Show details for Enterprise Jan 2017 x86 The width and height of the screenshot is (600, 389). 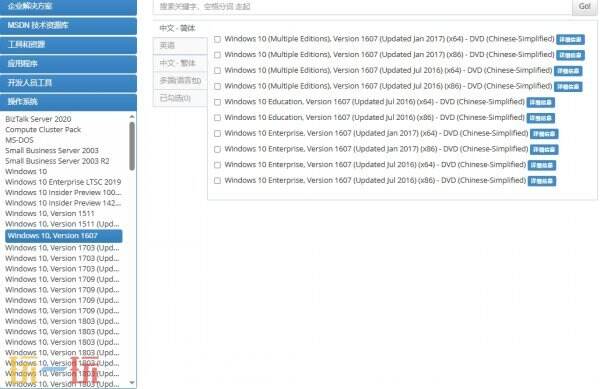[x=544, y=150]
